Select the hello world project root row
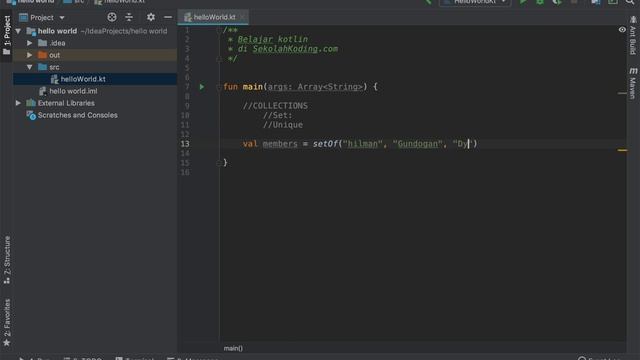The image size is (640, 360). (95, 31)
